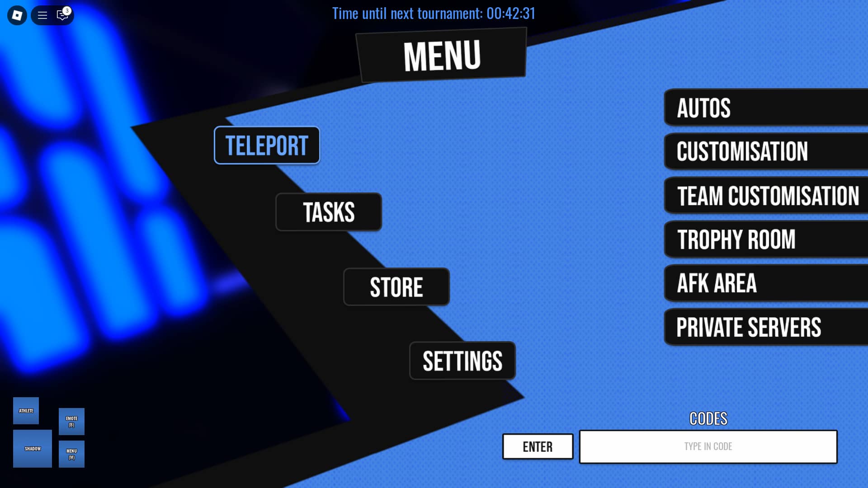Click the TYPE IN CODE input field
The image size is (868, 488).
click(x=708, y=446)
